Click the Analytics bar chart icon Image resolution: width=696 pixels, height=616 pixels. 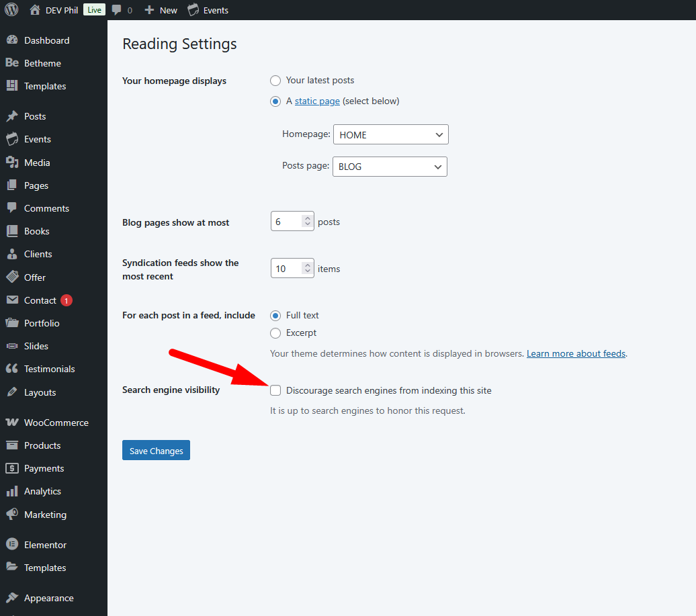11,491
